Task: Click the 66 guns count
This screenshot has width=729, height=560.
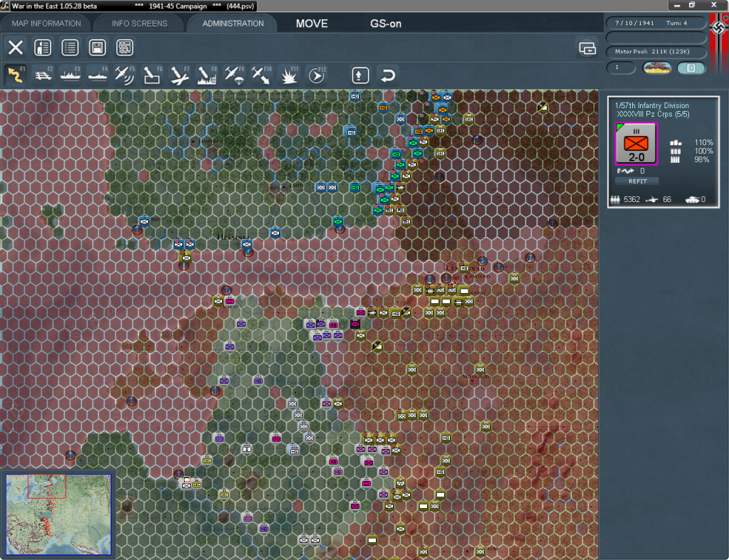Action: click(x=666, y=199)
